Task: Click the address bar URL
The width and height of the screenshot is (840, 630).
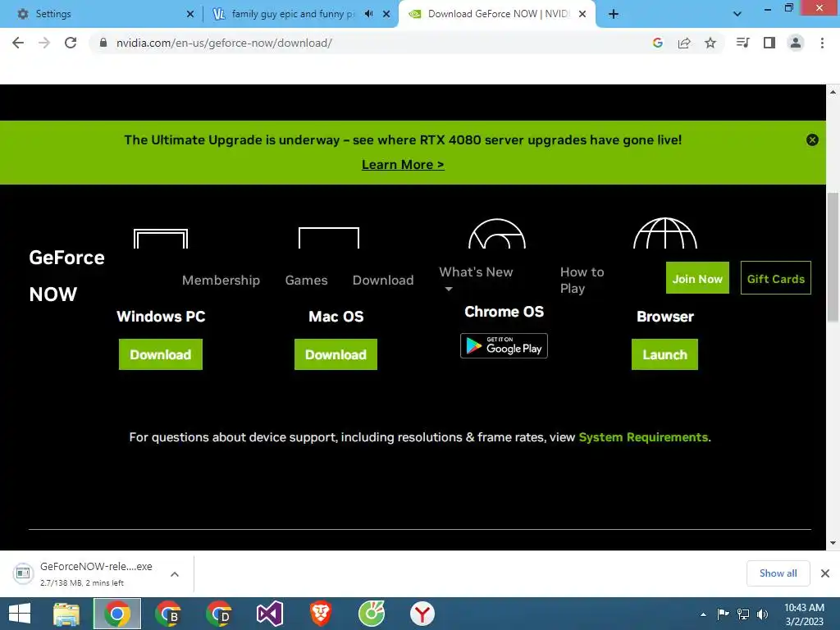Action: pos(224,43)
